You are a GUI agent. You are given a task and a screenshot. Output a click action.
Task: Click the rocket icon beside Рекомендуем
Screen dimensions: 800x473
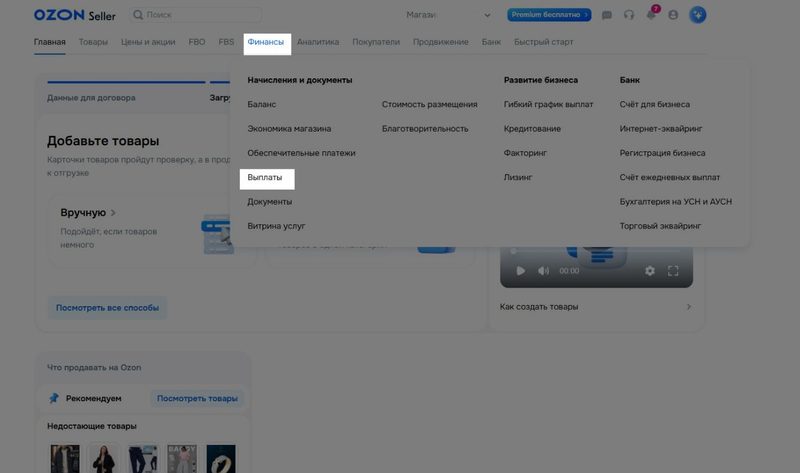[54, 398]
